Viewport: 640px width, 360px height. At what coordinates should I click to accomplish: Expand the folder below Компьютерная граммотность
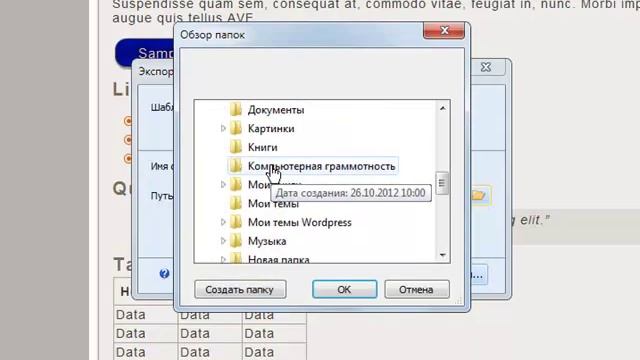pos(223,184)
